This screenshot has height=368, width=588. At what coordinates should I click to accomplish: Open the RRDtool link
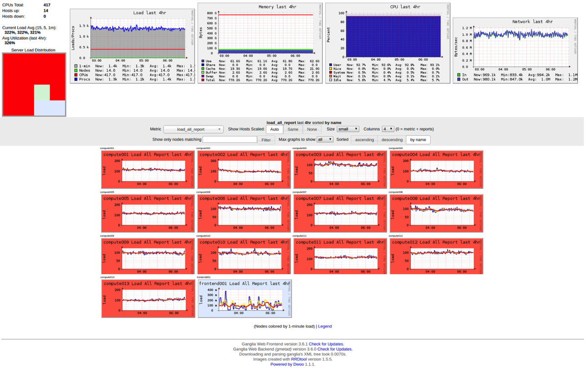tap(299, 359)
